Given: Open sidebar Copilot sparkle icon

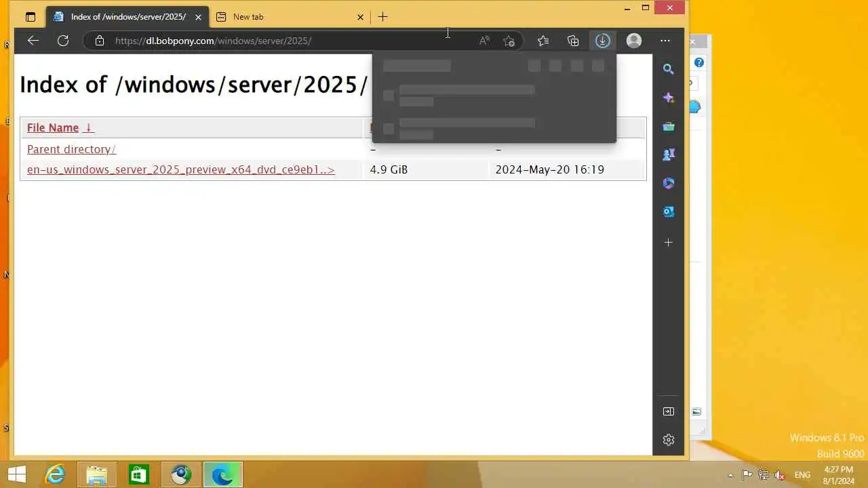Looking at the screenshot, I should click(x=669, y=98).
